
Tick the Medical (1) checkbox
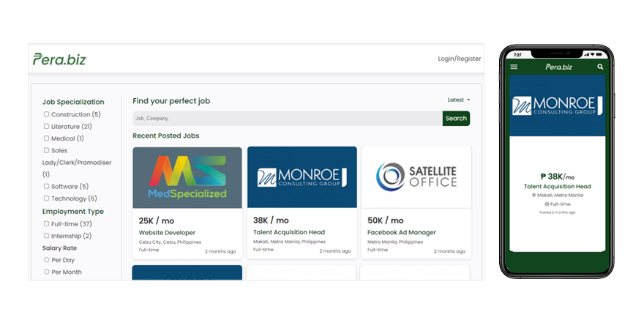click(x=46, y=138)
